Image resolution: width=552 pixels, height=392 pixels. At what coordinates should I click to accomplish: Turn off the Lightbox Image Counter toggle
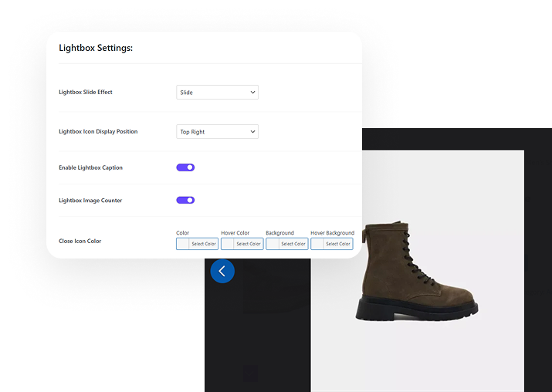pos(185,200)
